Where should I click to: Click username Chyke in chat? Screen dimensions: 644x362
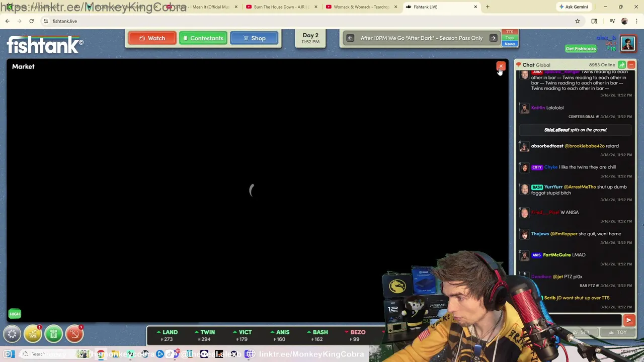tap(550, 167)
